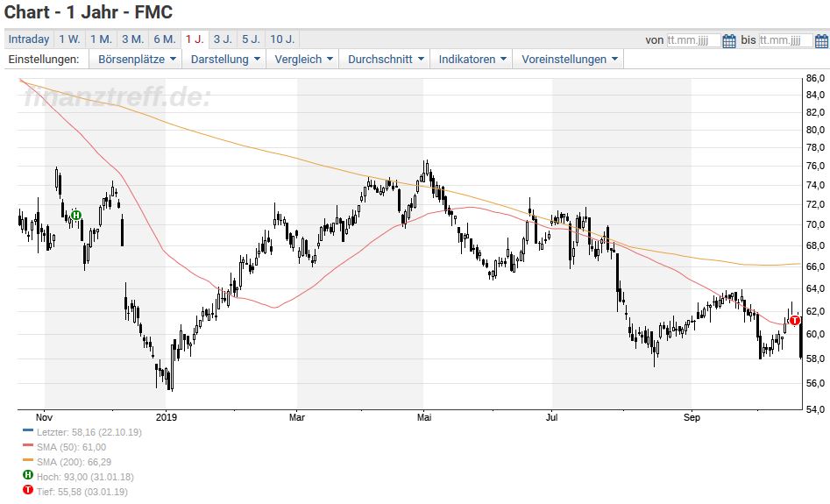Open the Voreinstellungen dropdown
Viewport: 830px width, 504px height.
pos(569,60)
